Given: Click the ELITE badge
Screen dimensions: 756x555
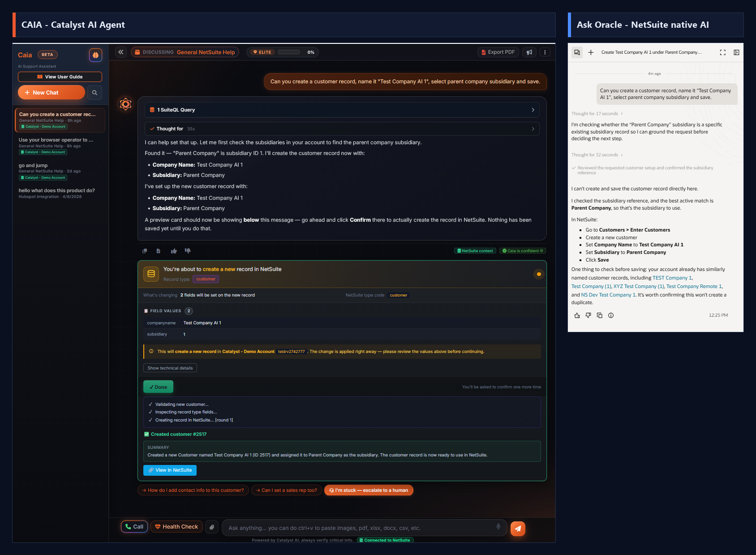Looking at the screenshot, I should (x=262, y=52).
